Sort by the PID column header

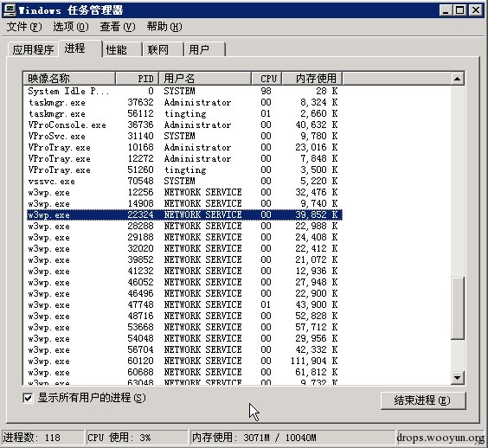[138, 79]
